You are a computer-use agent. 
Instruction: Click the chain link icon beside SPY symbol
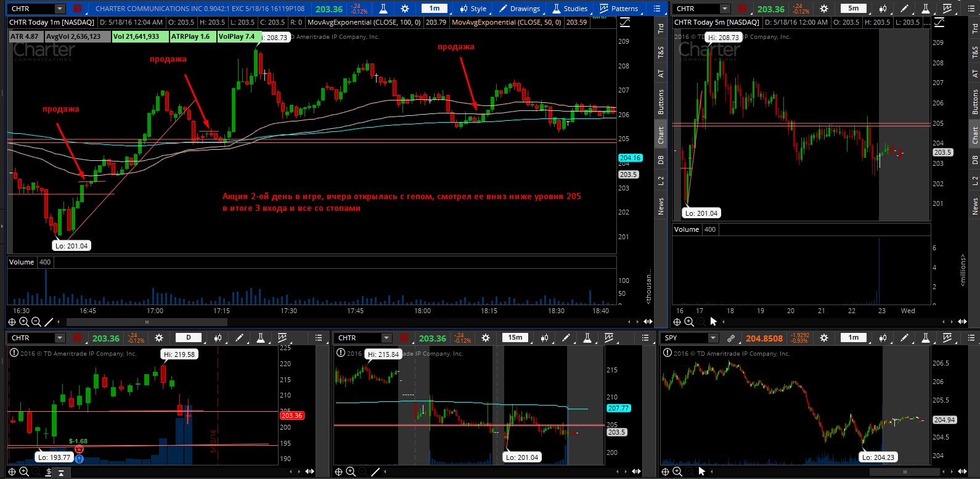(x=730, y=338)
